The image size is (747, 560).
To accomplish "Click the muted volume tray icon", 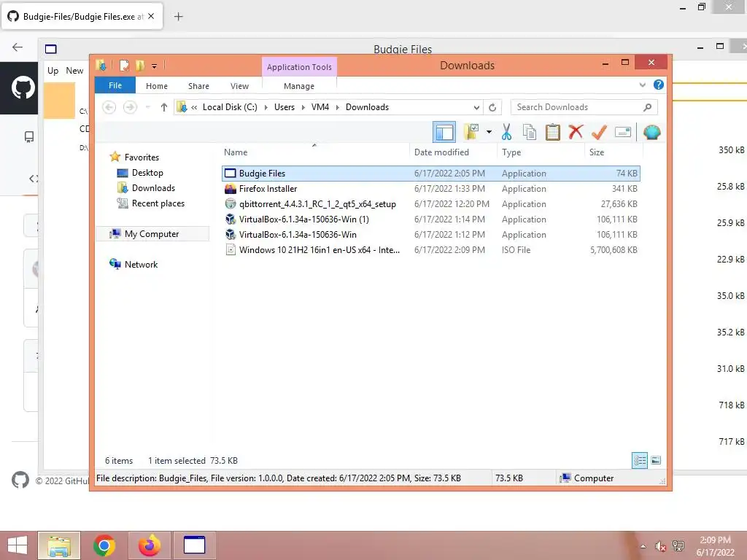I will 659,546.
